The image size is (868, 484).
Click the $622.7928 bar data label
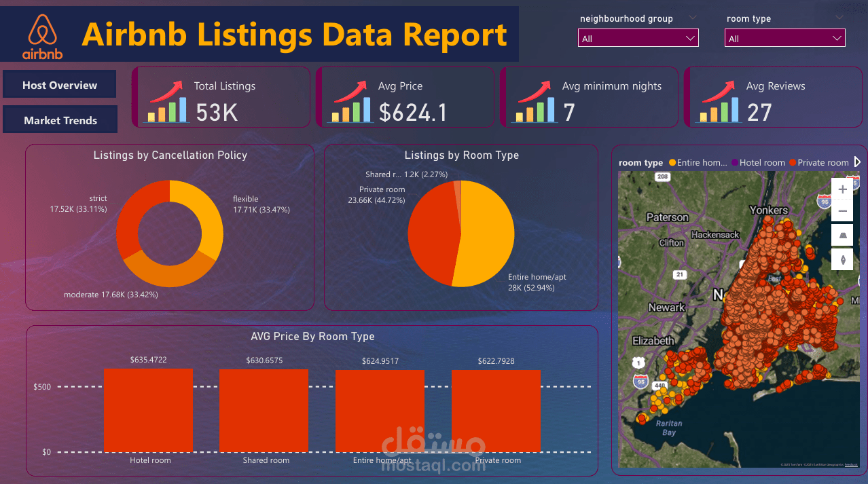[496, 361]
